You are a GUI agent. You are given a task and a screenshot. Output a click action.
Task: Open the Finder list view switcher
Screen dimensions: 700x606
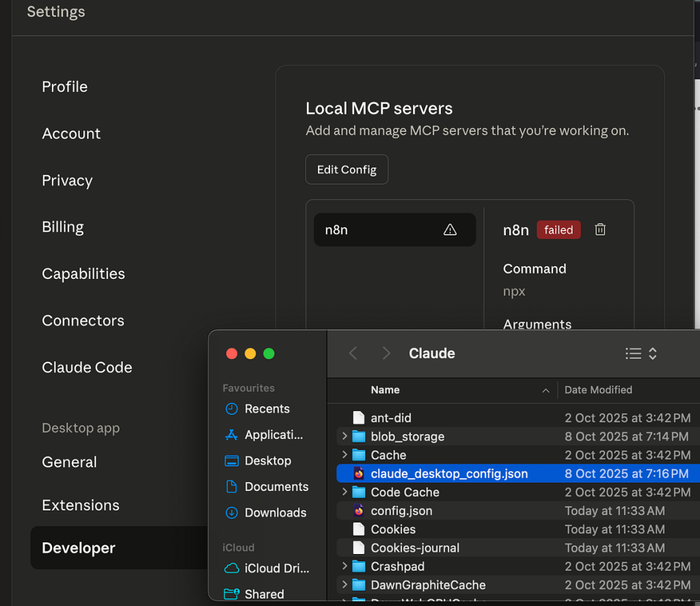click(641, 353)
